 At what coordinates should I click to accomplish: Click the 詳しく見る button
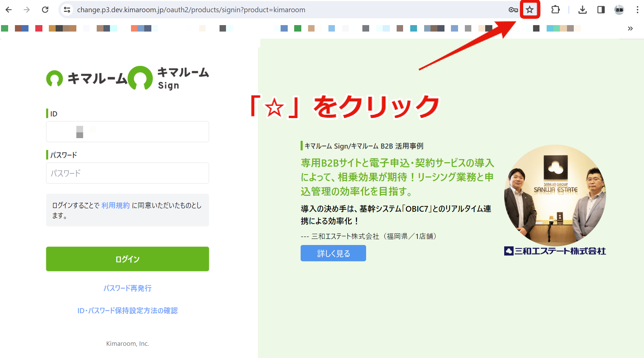[x=333, y=253]
